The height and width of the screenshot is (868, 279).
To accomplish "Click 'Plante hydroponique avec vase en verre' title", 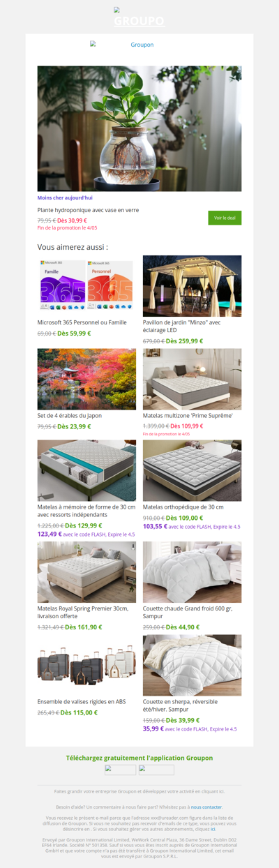I will (x=88, y=210).
